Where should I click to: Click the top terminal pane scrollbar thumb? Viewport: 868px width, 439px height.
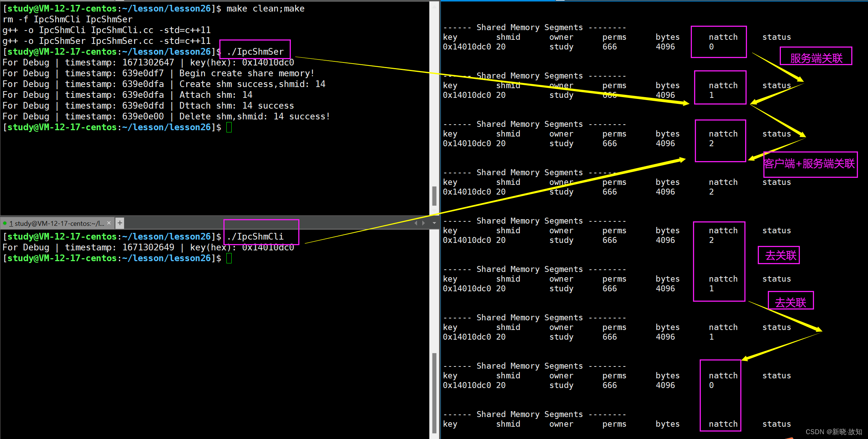(x=434, y=196)
